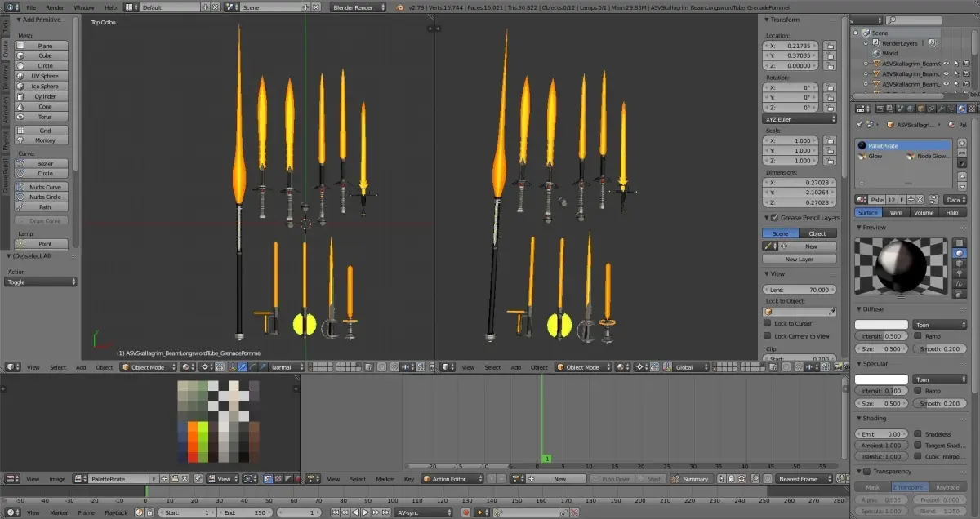Click the Diffuse color swatch
This screenshot has height=519, width=980.
coord(881,325)
